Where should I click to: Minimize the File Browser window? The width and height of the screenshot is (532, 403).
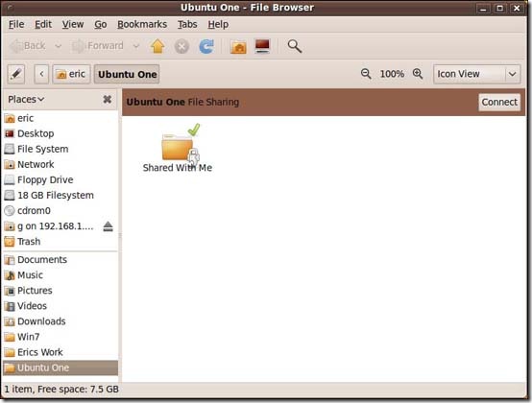483,8
